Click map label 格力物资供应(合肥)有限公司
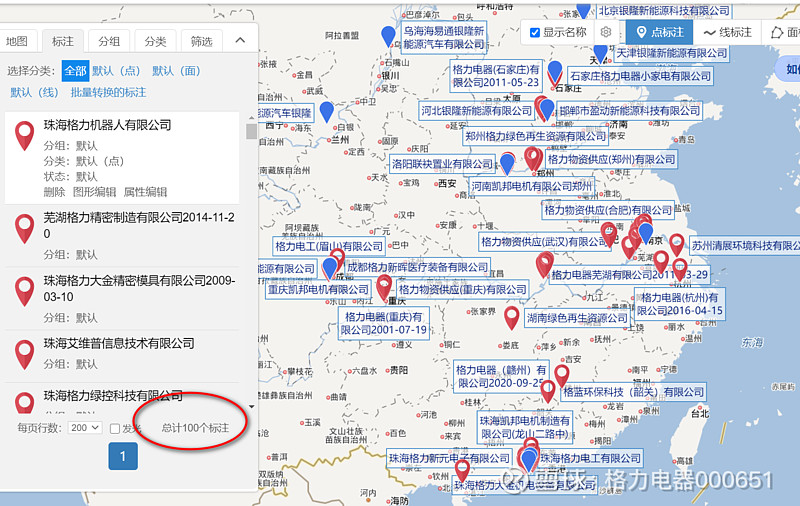Viewport: 800px width, 506px height. [x=608, y=210]
